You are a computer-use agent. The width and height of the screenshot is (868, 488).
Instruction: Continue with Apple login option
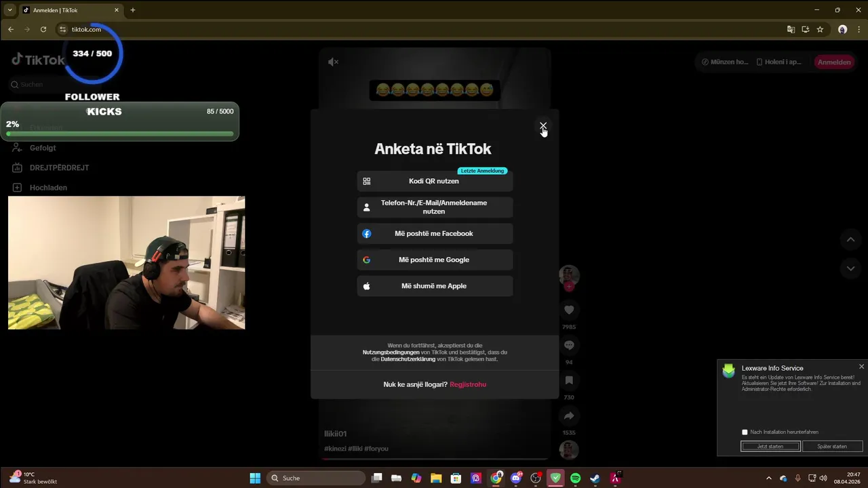(435, 286)
